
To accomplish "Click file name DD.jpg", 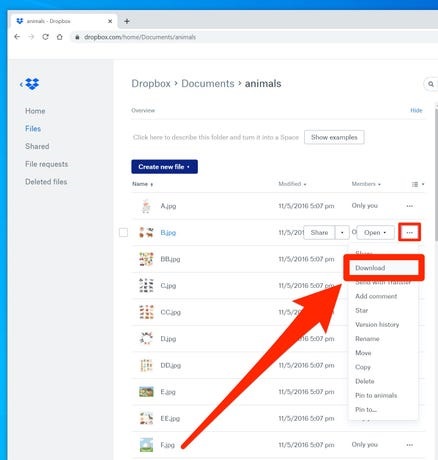I will tap(170, 365).
